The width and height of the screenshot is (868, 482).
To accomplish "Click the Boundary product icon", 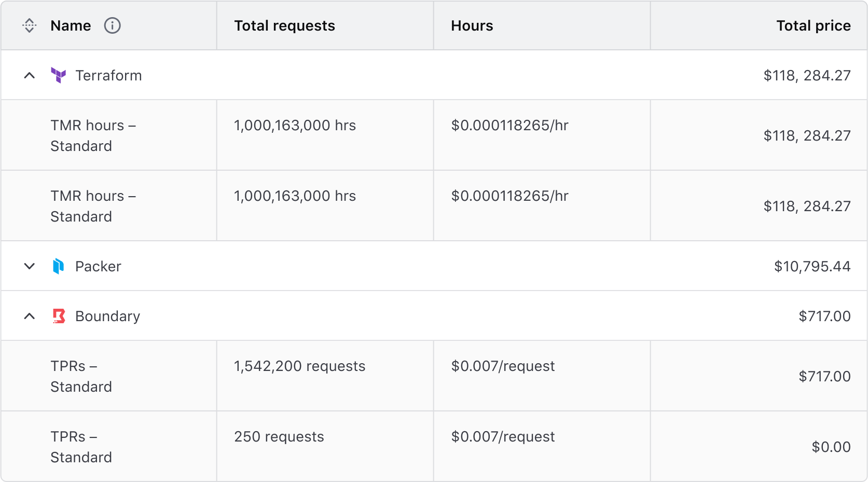I will pyautogui.click(x=59, y=316).
